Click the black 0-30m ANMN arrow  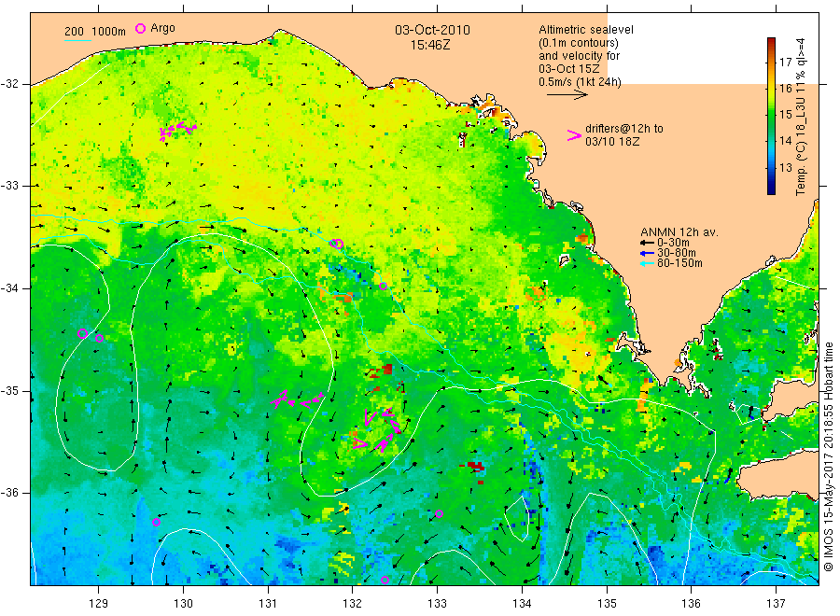(647, 243)
